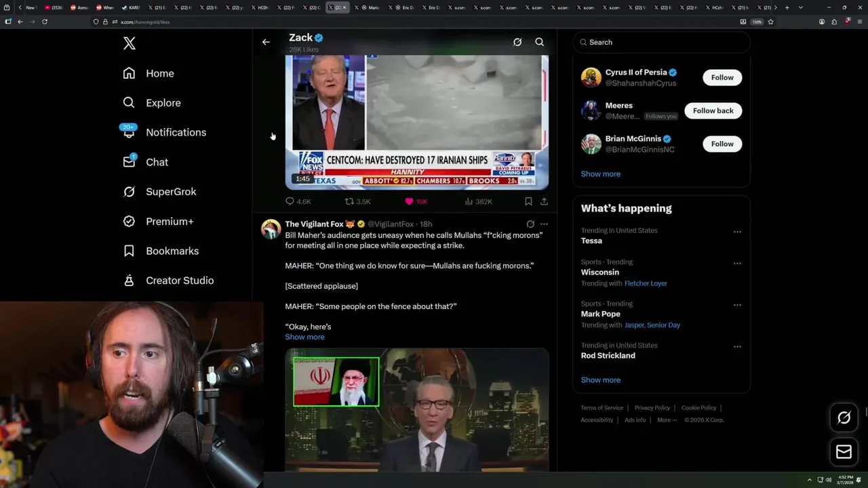Image resolution: width=868 pixels, height=488 pixels.
Task: Follow back Meeres
Action: (713, 110)
